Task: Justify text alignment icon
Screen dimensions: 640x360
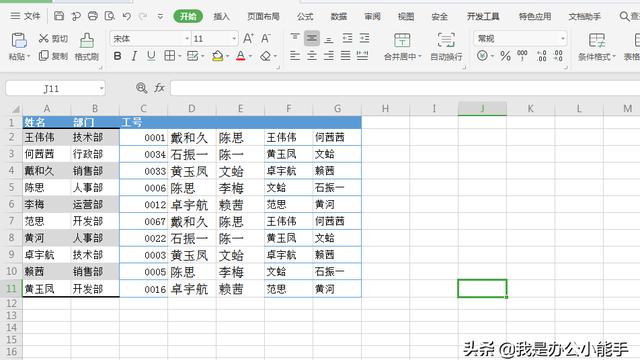Action: 346,56
